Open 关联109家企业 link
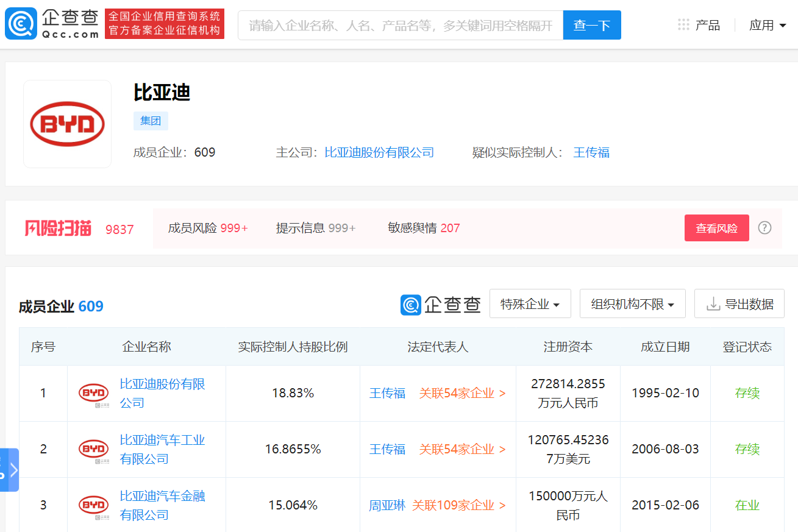The image size is (798, 532). coord(458,505)
